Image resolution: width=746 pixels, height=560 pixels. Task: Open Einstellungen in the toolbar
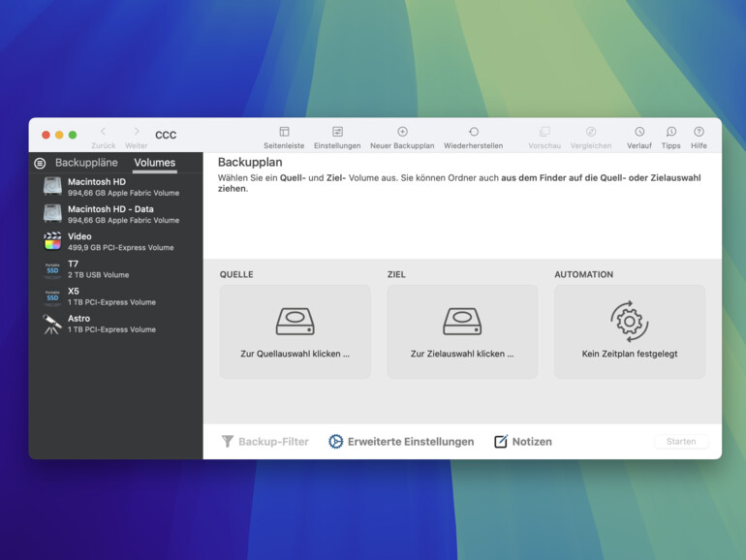point(337,133)
